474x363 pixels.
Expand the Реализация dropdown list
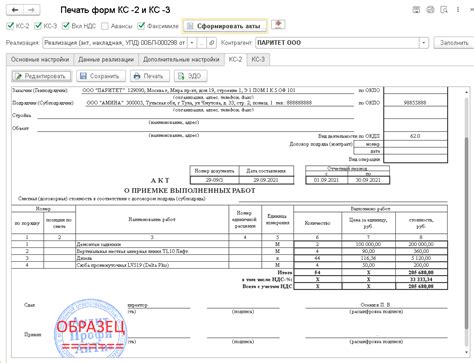(x=192, y=43)
